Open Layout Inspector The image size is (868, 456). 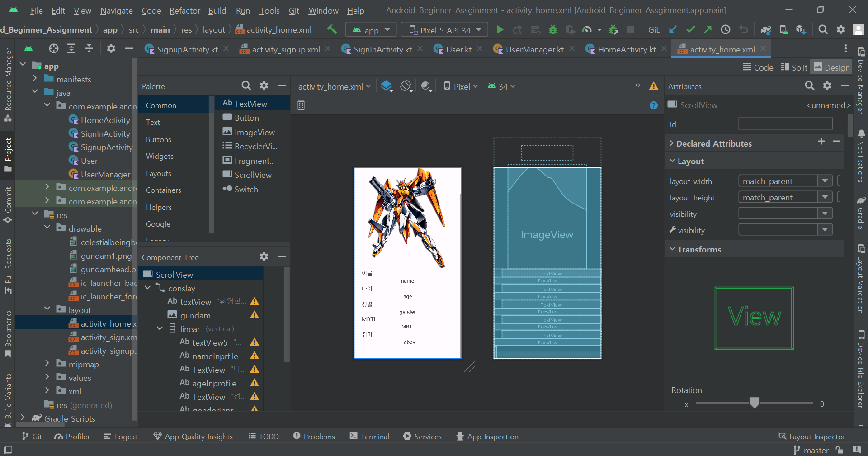(x=811, y=437)
